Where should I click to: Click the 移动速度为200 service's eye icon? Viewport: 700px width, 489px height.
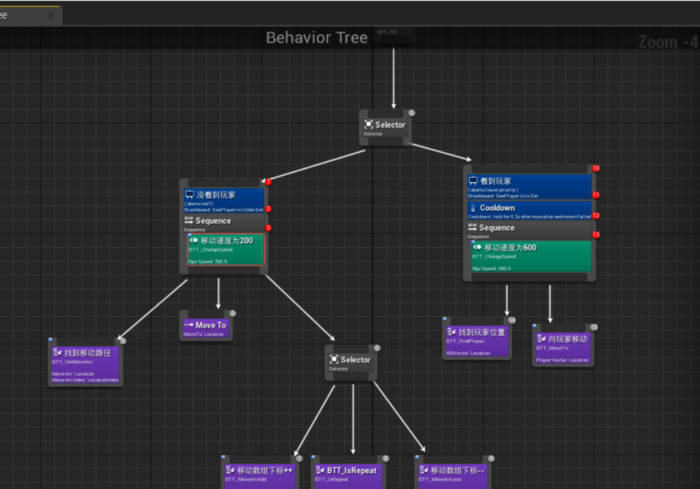194,241
